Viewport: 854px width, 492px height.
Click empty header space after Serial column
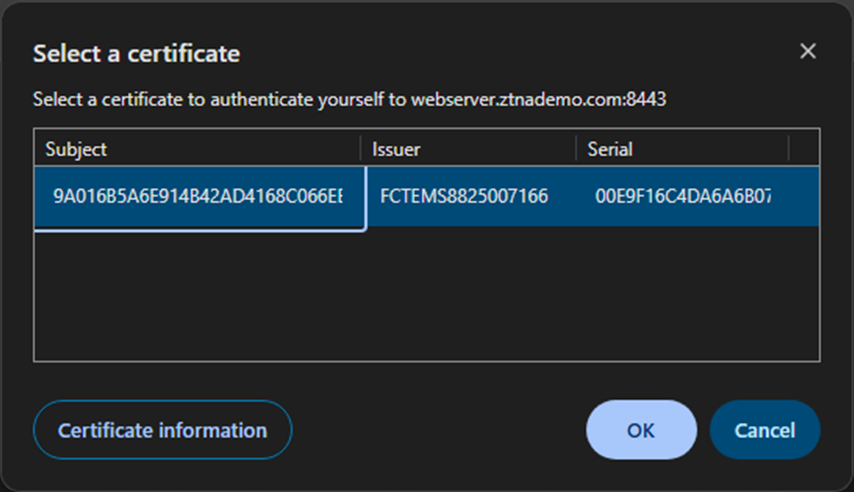pos(804,149)
